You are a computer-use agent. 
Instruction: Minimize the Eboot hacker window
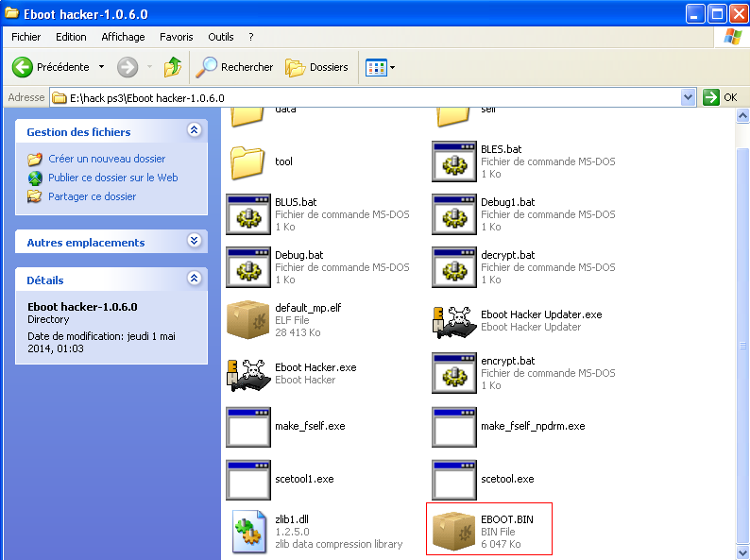click(694, 14)
